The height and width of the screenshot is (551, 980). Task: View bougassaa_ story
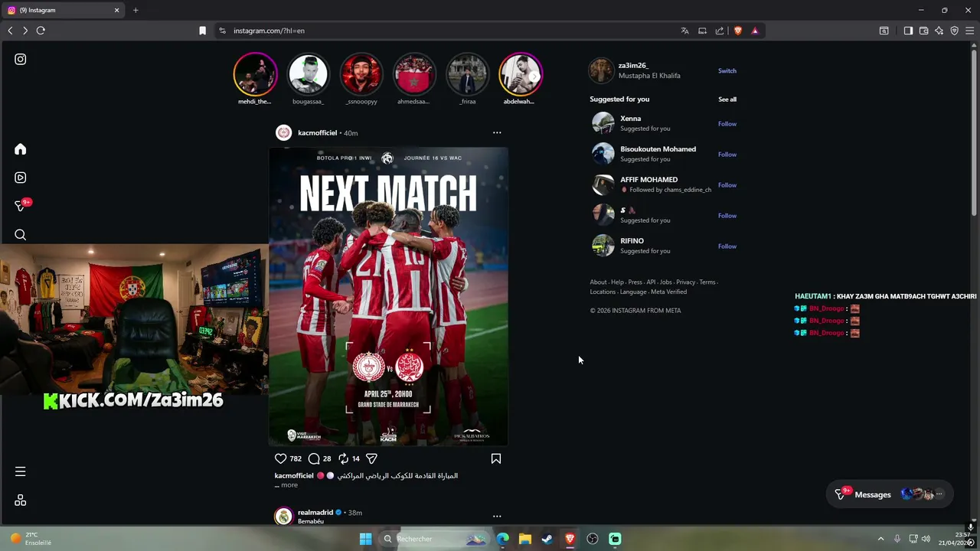308,74
